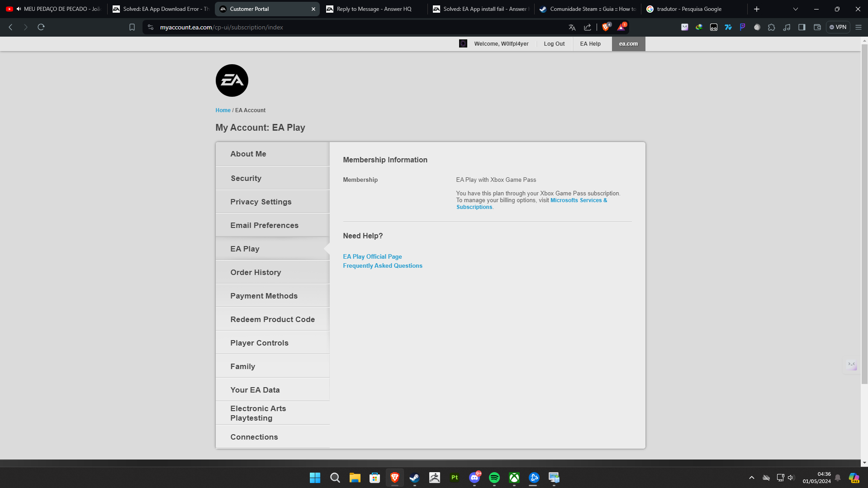Open the Connections section
Screen dimensions: 868x488
[x=273, y=437]
